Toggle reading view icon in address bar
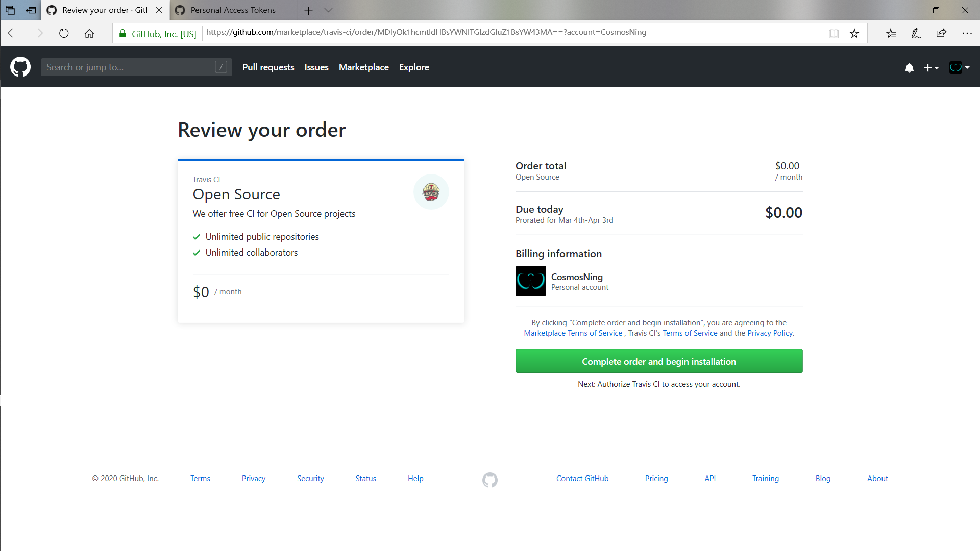The width and height of the screenshot is (980, 551). (834, 33)
